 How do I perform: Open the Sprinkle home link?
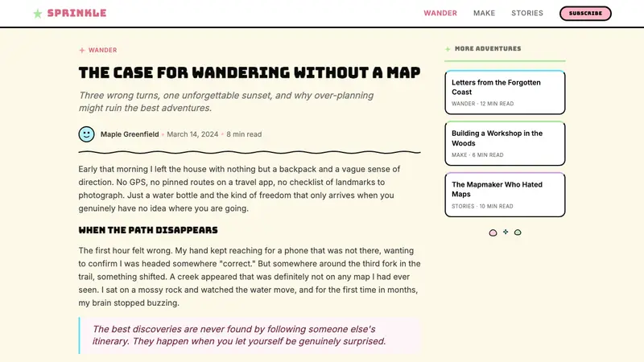pyautogui.click(x=70, y=13)
